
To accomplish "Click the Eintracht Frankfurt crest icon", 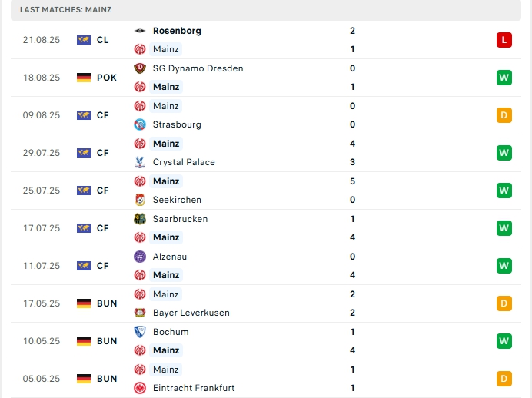I will 140,388.
